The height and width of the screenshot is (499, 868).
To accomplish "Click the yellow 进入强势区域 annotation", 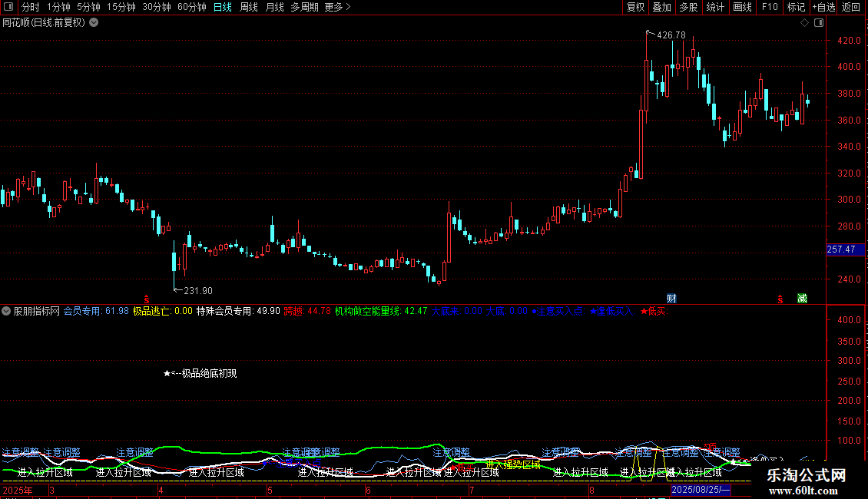I will click(513, 464).
